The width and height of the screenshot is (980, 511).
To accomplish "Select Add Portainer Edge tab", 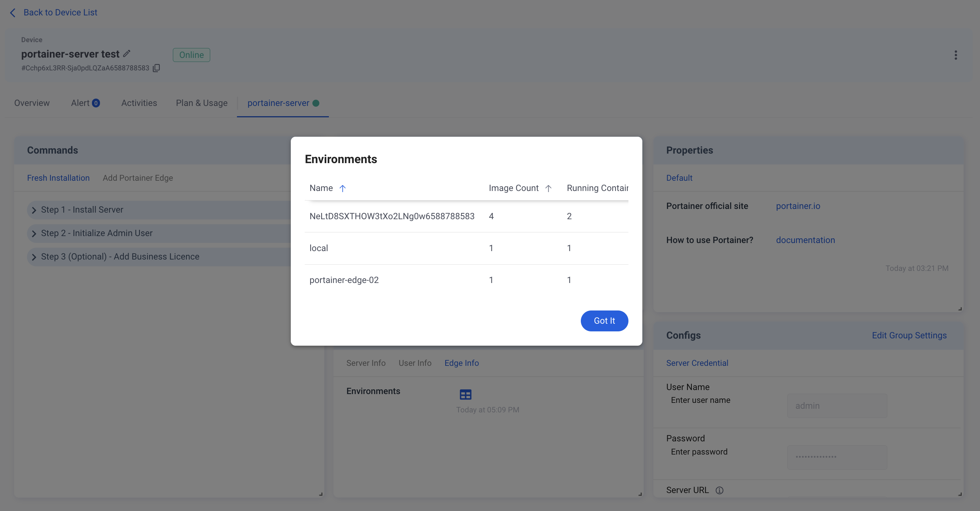I will pos(138,178).
